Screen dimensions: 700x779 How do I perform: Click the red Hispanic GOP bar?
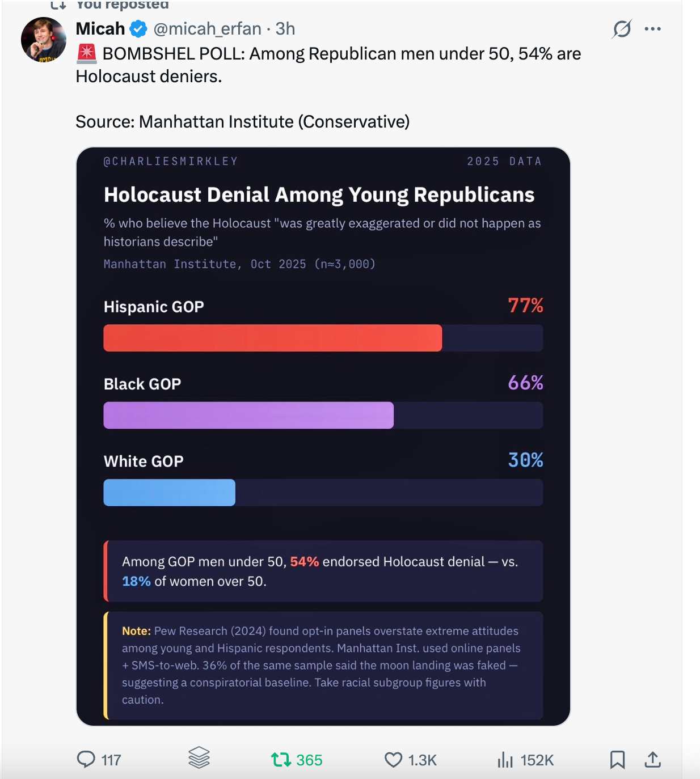(x=272, y=338)
